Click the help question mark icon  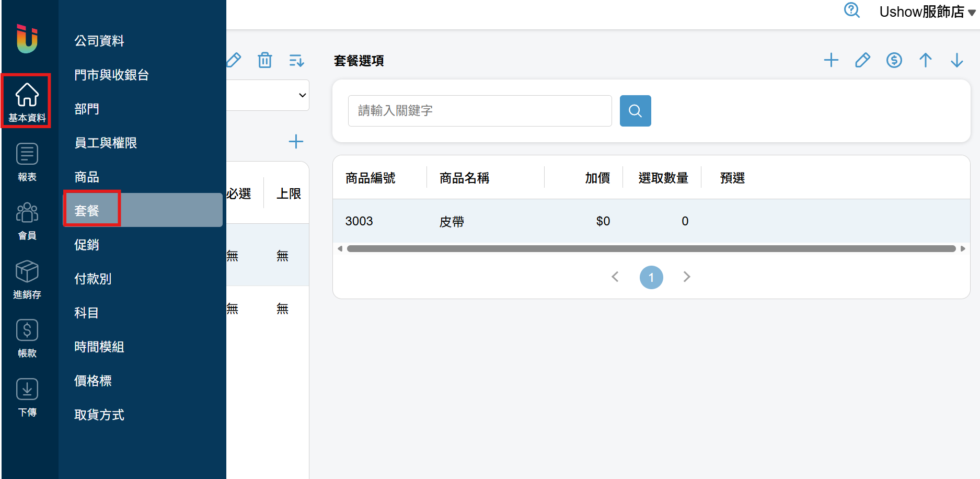[x=852, y=10]
